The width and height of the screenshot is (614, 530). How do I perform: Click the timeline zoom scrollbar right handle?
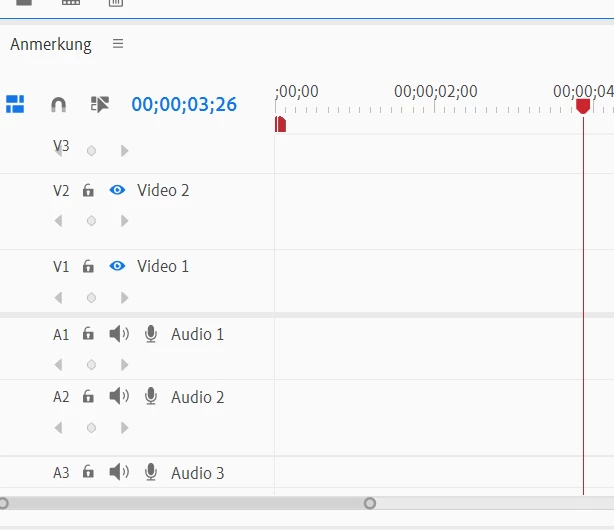point(370,503)
